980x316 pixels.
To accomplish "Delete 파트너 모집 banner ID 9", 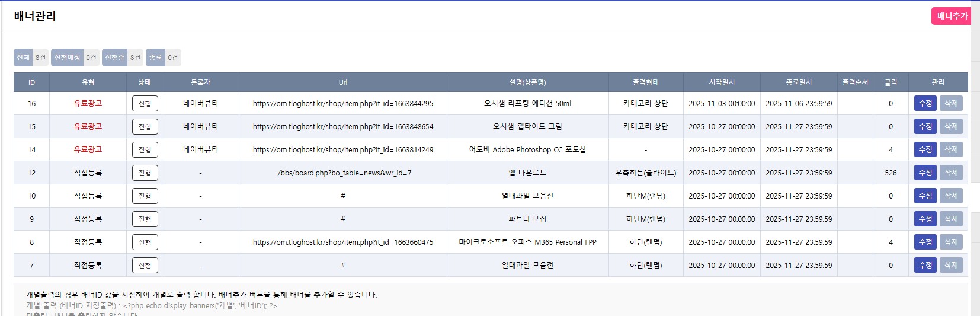I will point(950,219).
